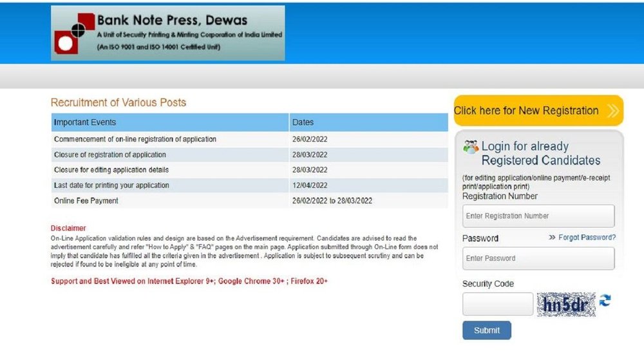Select Last date for printing your application
The image size is (644, 358).
click(111, 185)
